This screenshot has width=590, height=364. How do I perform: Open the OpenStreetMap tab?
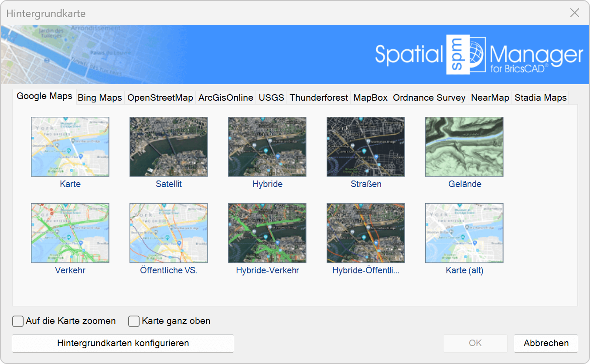[x=160, y=98]
